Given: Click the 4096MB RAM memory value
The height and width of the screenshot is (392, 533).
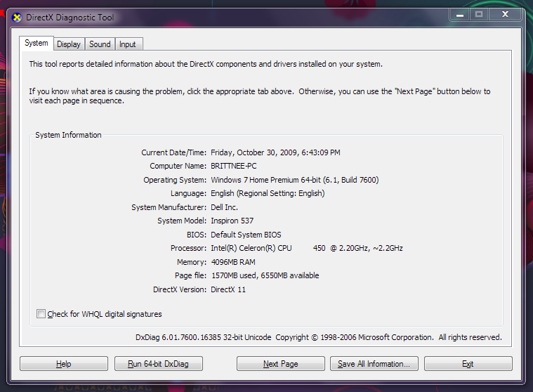Looking at the screenshot, I should pos(233,262).
